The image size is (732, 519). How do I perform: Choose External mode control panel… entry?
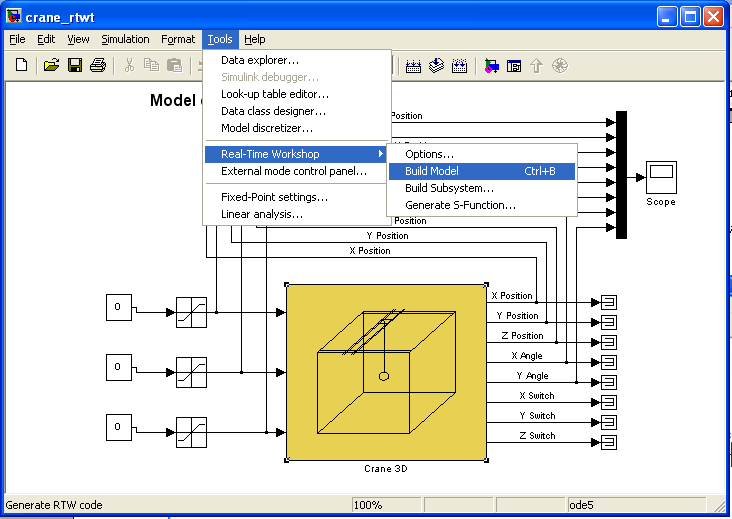[x=296, y=171]
